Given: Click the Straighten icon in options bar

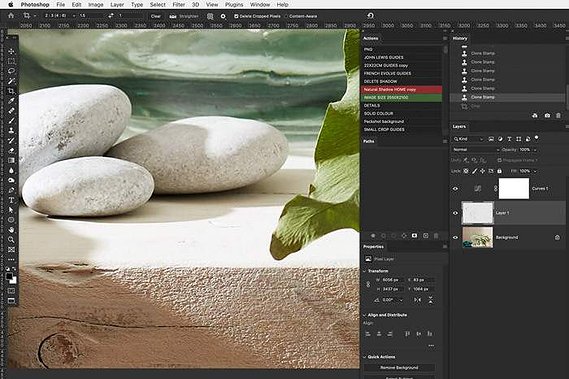Looking at the screenshot, I should tap(173, 16).
